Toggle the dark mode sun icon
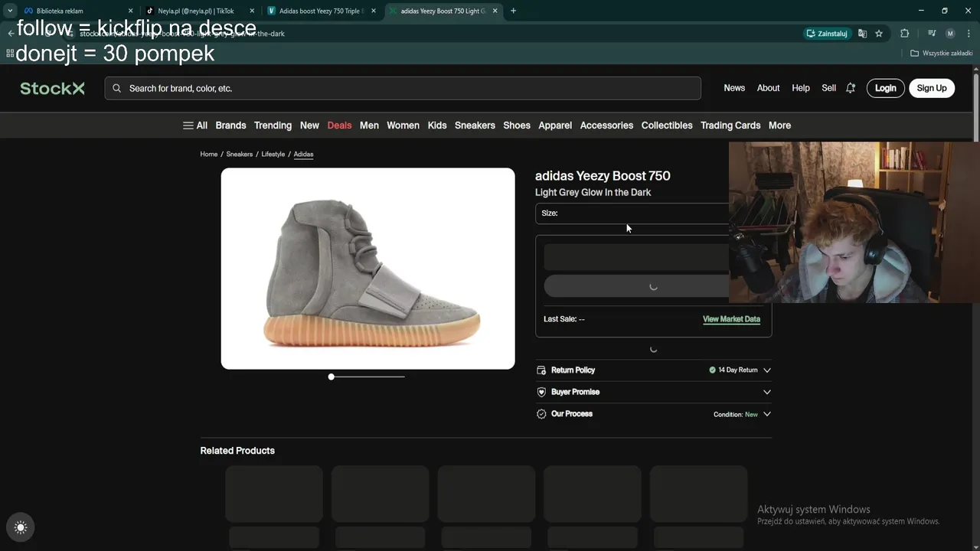This screenshot has height=551, width=980. pyautogui.click(x=21, y=527)
